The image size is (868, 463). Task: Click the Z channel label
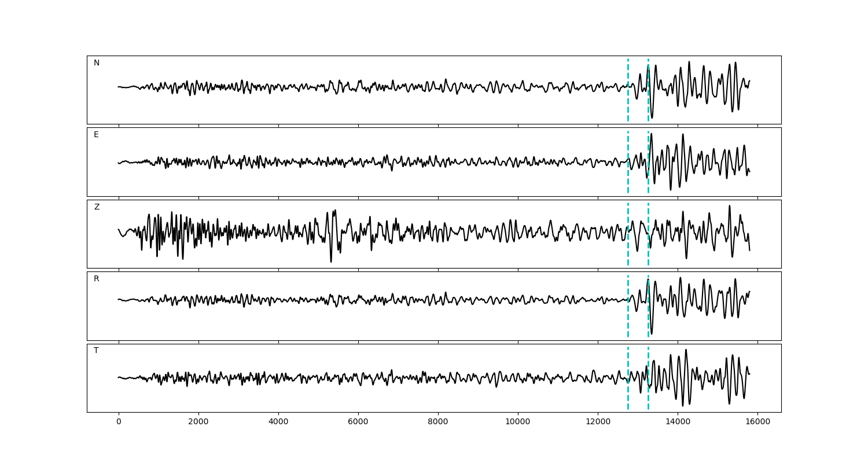(x=97, y=207)
